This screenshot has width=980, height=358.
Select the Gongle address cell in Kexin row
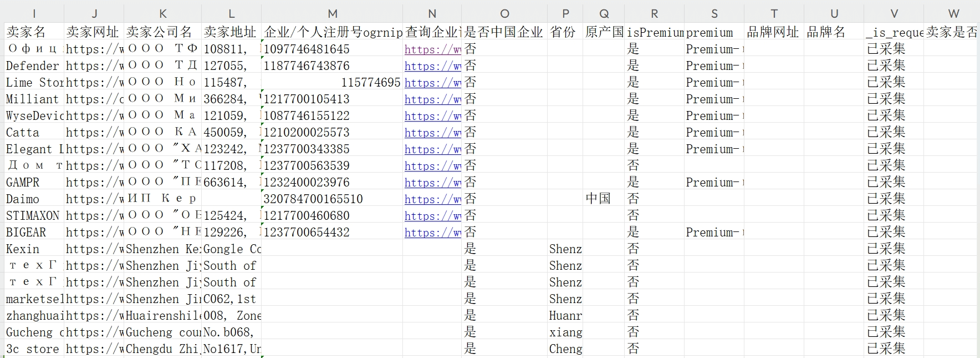(232, 249)
